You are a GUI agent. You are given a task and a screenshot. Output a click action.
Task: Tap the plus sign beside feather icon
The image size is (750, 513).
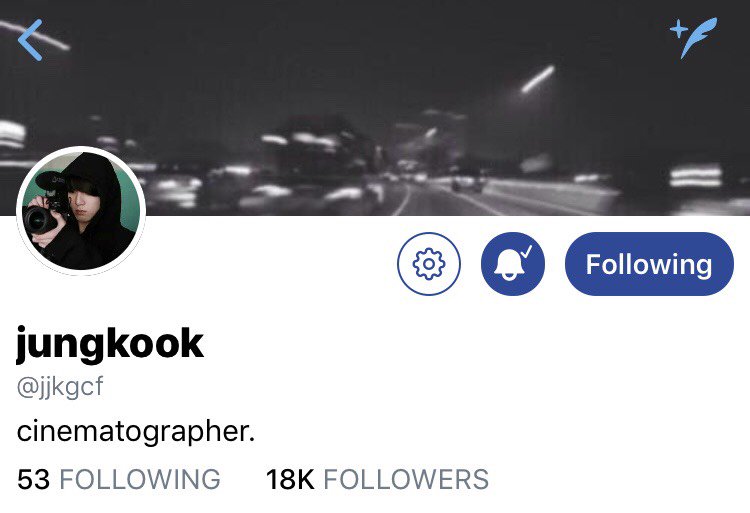point(678,29)
